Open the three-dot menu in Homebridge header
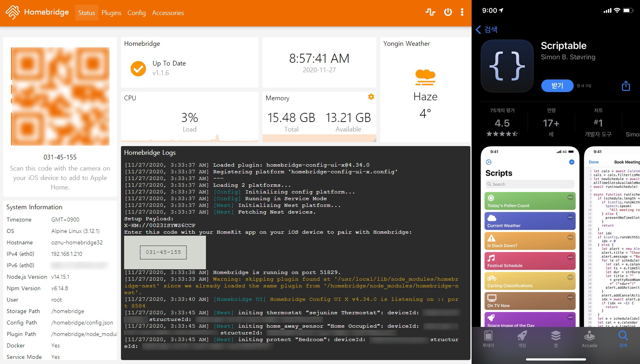640x364 pixels. 462,12
